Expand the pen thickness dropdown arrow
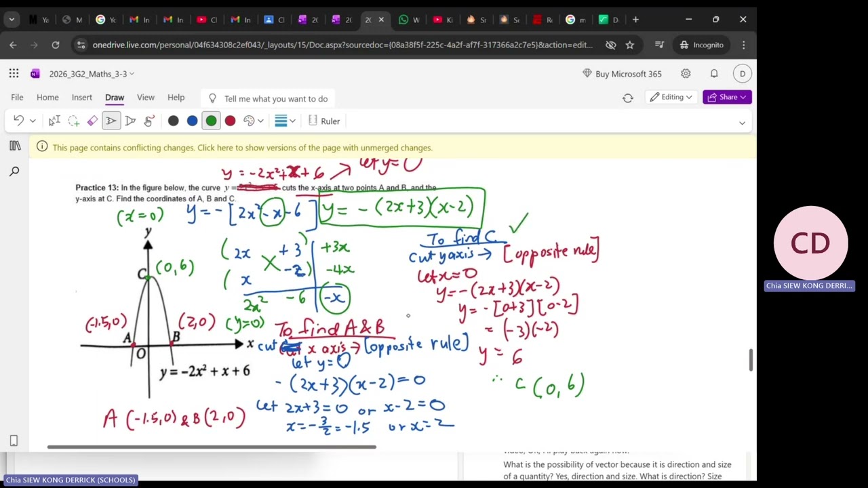Image resolution: width=868 pixels, height=488 pixels. tap(292, 121)
